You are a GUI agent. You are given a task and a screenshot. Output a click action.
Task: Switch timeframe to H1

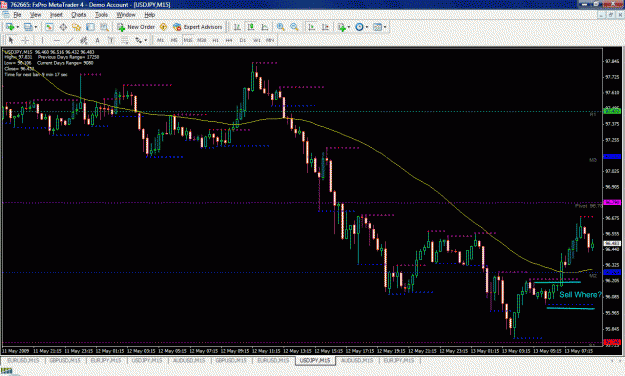point(216,40)
